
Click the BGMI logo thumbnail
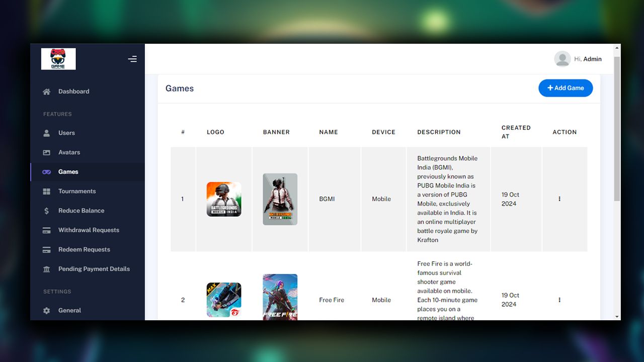coord(224,199)
